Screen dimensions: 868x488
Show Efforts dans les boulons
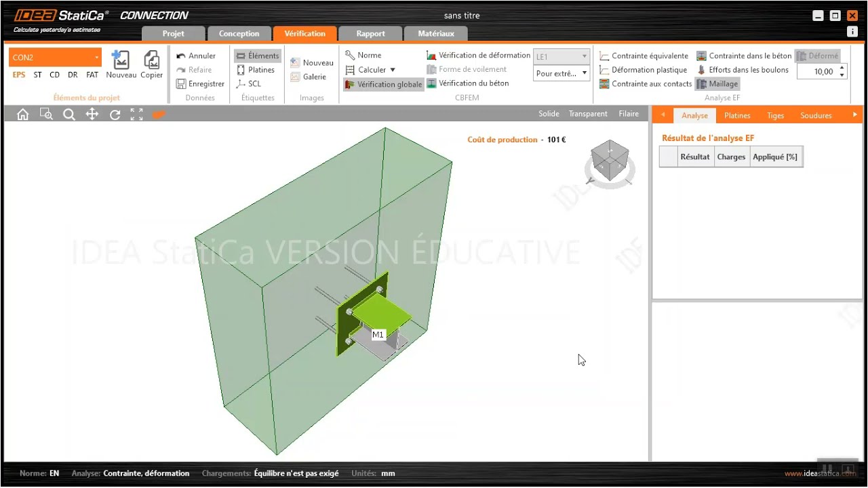(x=743, y=70)
